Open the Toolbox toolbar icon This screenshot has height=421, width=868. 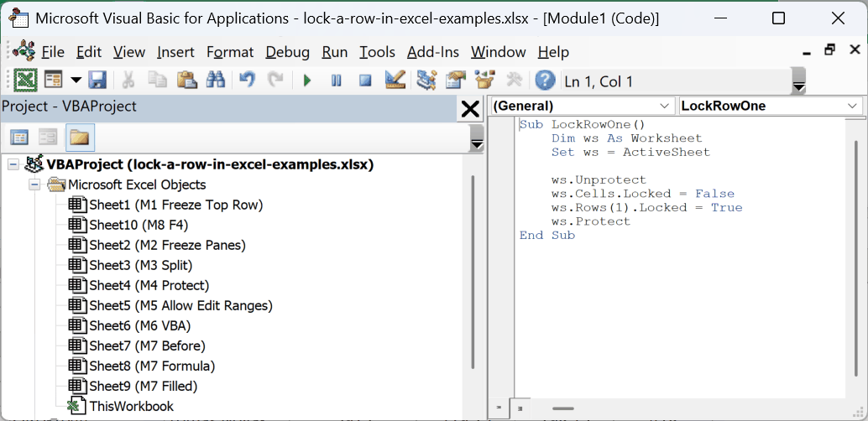coord(515,81)
